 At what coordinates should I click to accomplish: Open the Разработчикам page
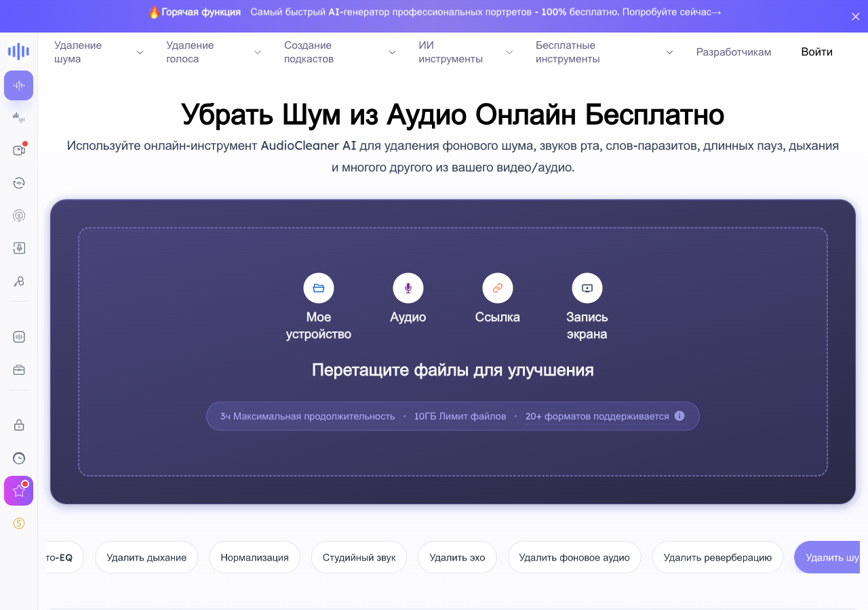click(x=734, y=52)
